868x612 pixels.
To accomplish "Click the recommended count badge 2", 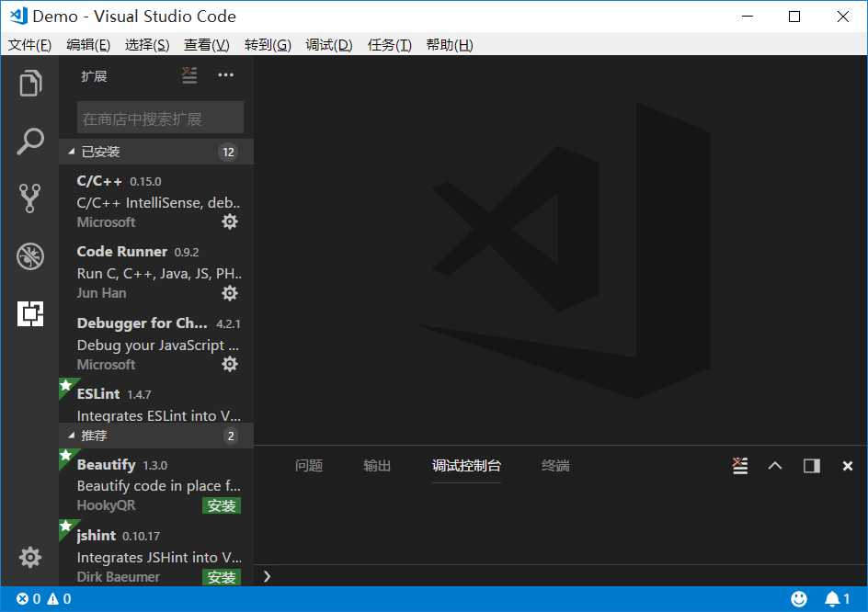I will pos(231,436).
